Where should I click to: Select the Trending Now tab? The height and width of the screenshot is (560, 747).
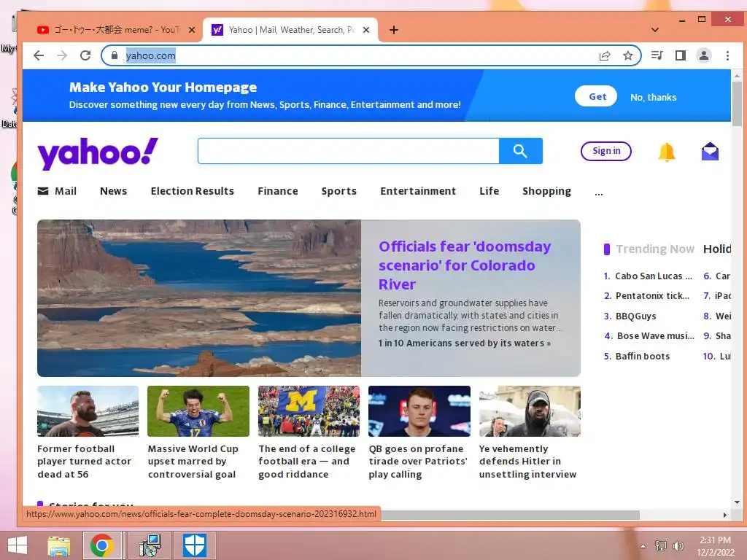654,249
